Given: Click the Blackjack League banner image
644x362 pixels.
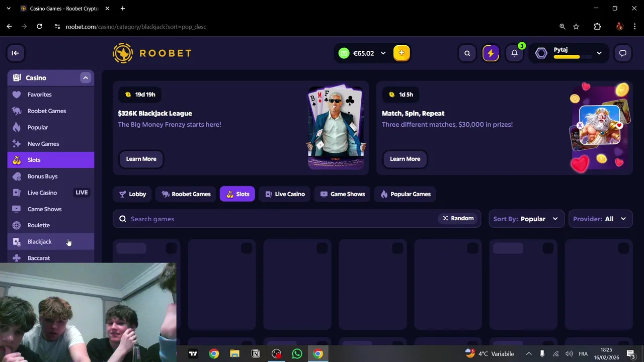Looking at the screenshot, I should [x=336, y=127].
